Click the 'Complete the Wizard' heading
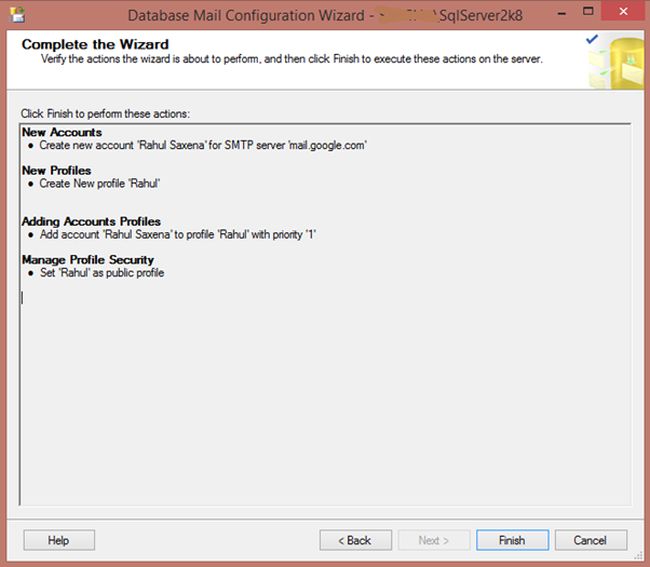The height and width of the screenshot is (567, 650). tap(95, 45)
